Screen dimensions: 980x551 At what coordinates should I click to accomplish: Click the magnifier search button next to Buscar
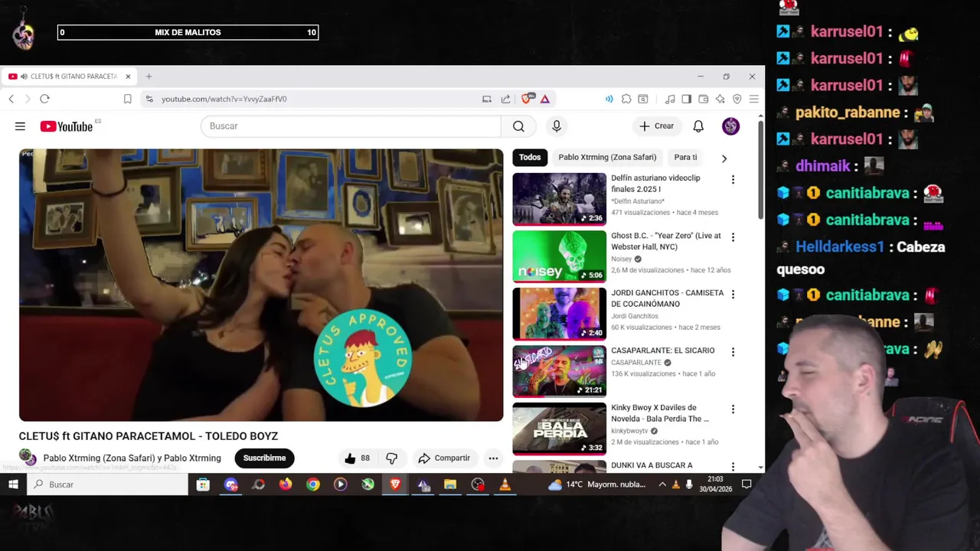coord(518,126)
